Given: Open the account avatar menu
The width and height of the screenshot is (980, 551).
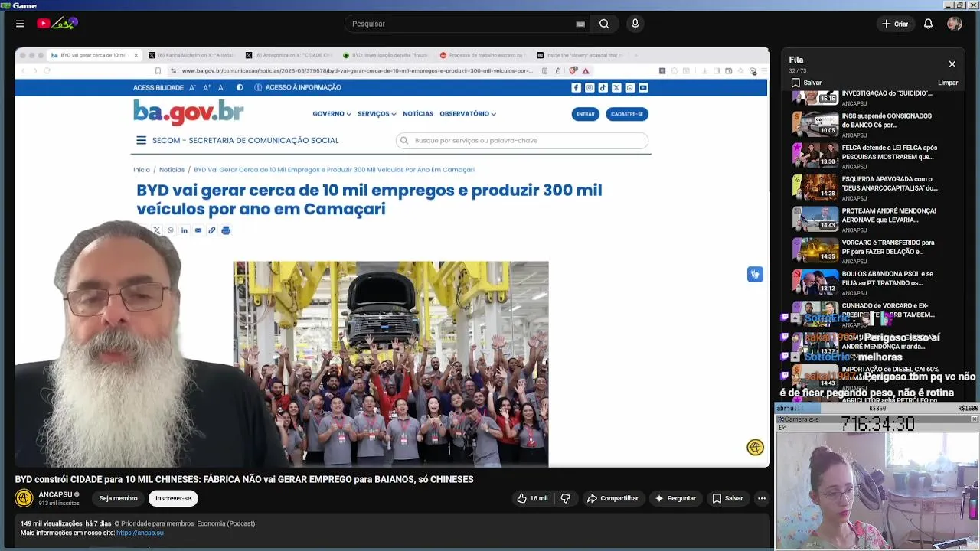Looking at the screenshot, I should (954, 24).
